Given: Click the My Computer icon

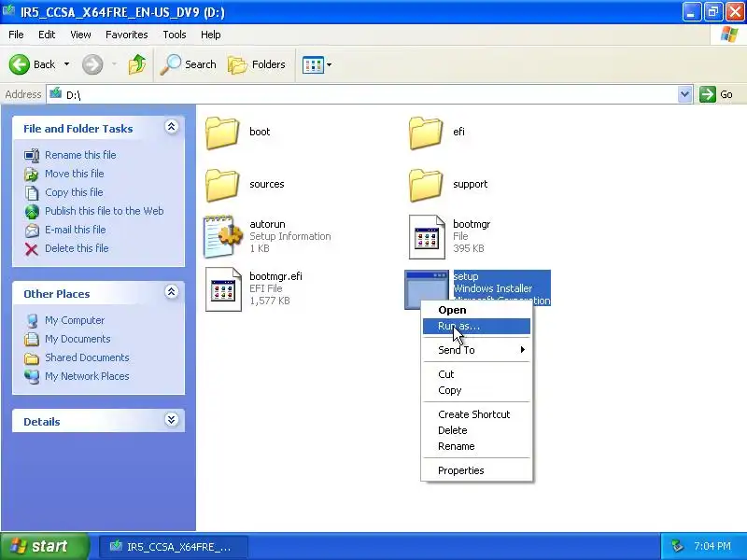Looking at the screenshot, I should point(32,321).
